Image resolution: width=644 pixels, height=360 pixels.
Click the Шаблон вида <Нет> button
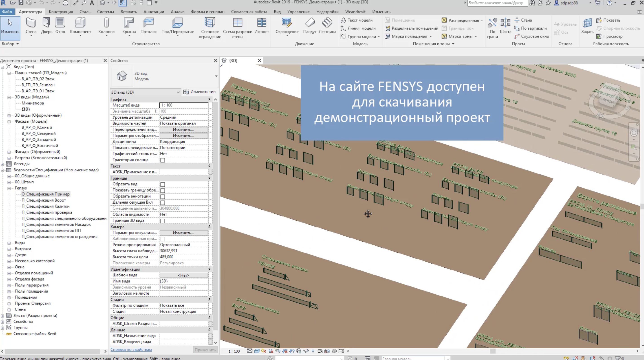[x=183, y=275]
